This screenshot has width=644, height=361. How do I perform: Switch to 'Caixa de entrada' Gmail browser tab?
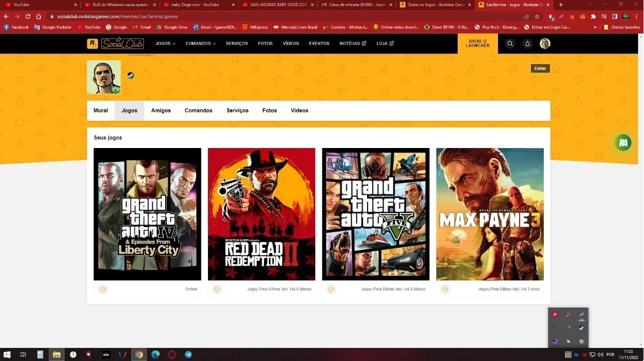(356, 5)
